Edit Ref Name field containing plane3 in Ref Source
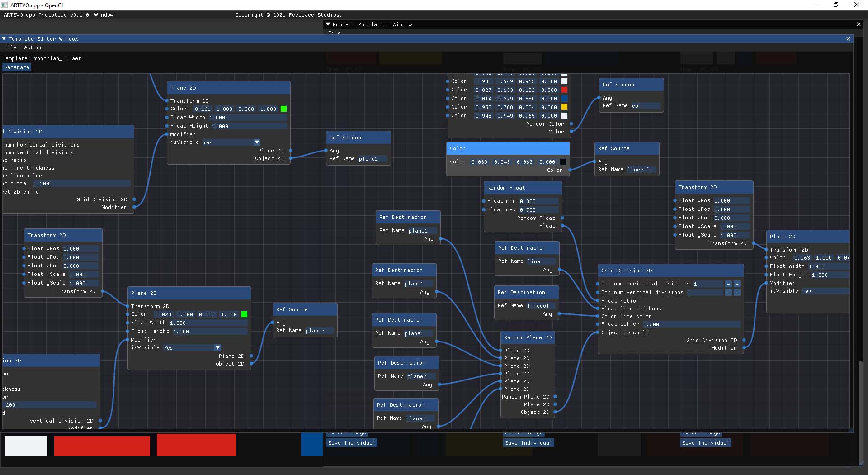 (319, 331)
